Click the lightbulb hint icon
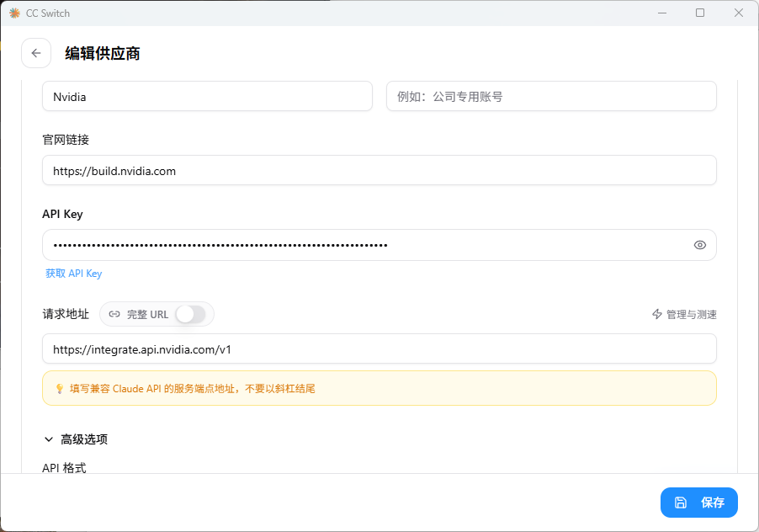Image resolution: width=759 pixels, height=532 pixels. click(60, 389)
